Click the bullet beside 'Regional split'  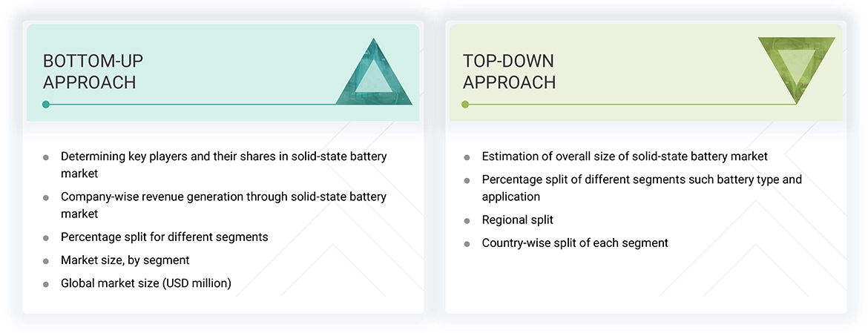click(x=467, y=221)
